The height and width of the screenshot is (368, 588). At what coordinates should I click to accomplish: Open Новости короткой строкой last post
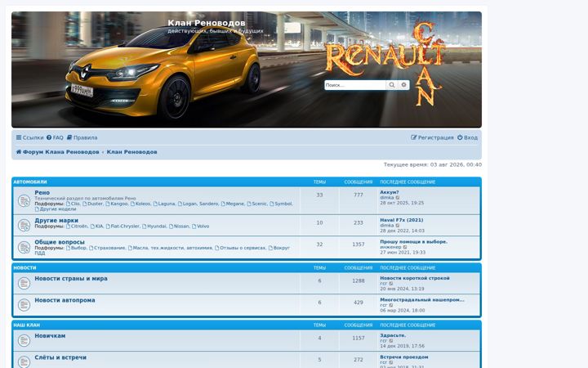pyautogui.click(x=415, y=278)
